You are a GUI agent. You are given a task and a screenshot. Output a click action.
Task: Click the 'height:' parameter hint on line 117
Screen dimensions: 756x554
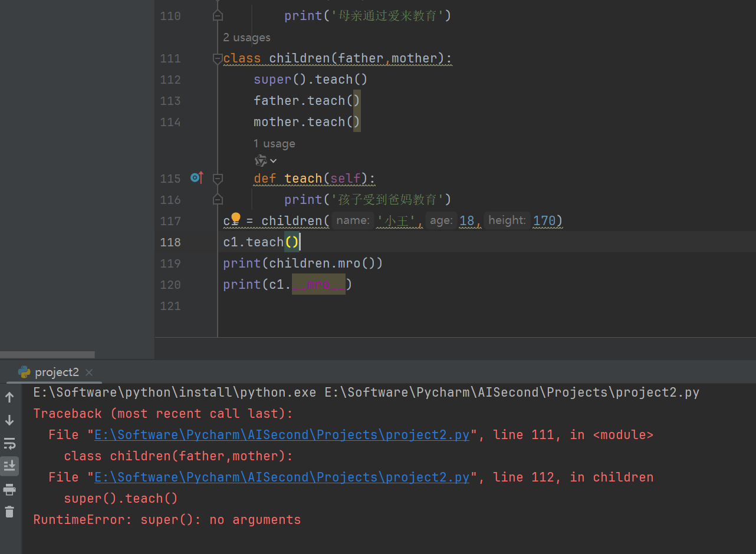click(x=507, y=220)
